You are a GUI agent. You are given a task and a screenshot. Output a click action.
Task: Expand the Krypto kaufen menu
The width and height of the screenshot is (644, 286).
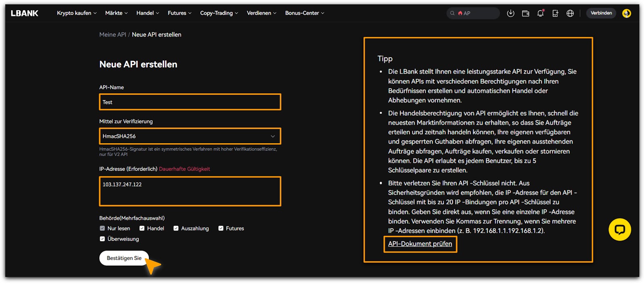tap(76, 13)
